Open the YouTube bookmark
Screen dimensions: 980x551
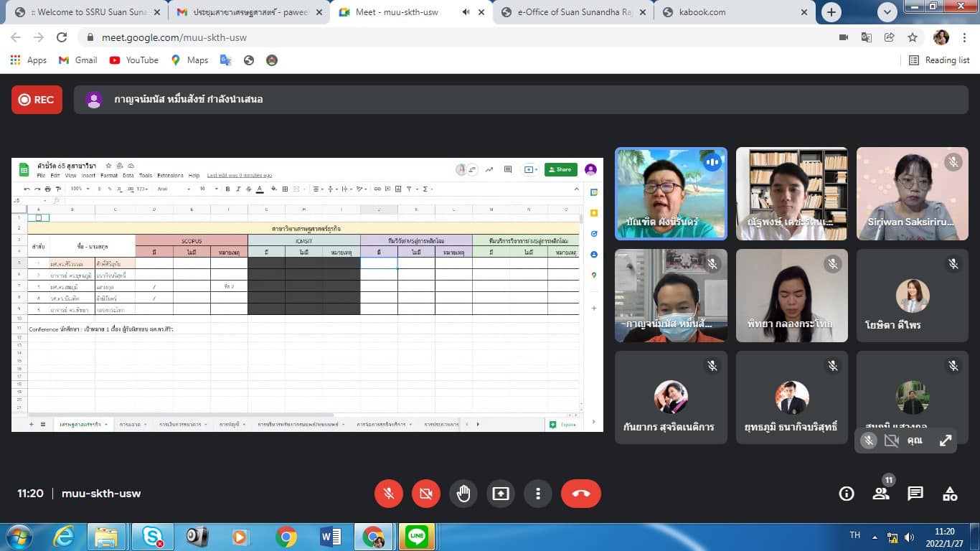tap(134, 60)
